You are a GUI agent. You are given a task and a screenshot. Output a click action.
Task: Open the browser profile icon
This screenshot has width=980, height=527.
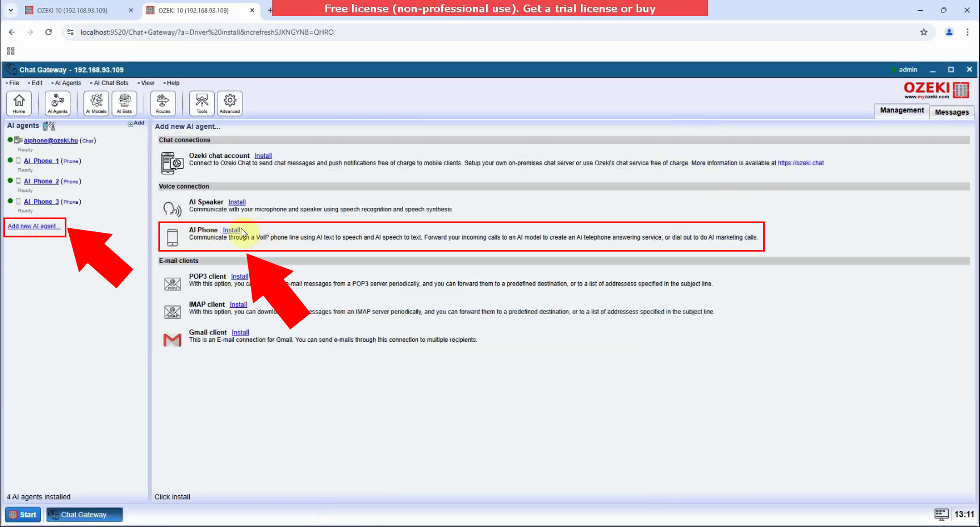[x=949, y=32]
